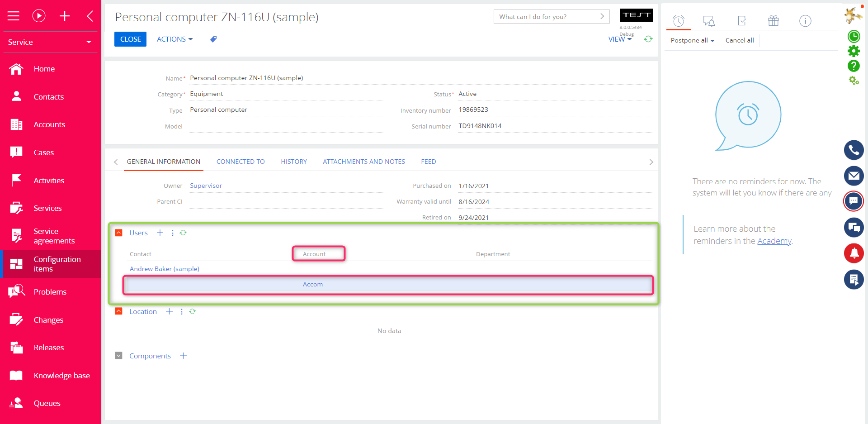This screenshot has width=868, height=424.
Task: Expand the Components detail section
Action: click(x=119, y=356)
